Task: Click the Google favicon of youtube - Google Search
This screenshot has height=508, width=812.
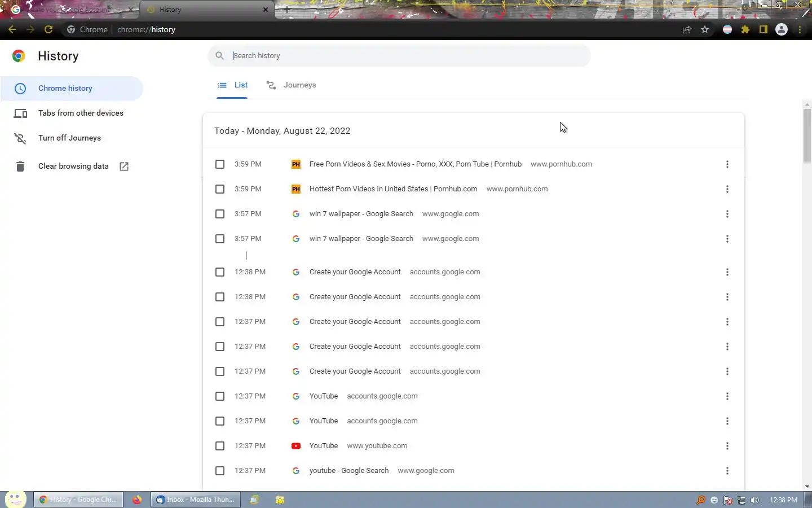Action: tap(296, 471)
